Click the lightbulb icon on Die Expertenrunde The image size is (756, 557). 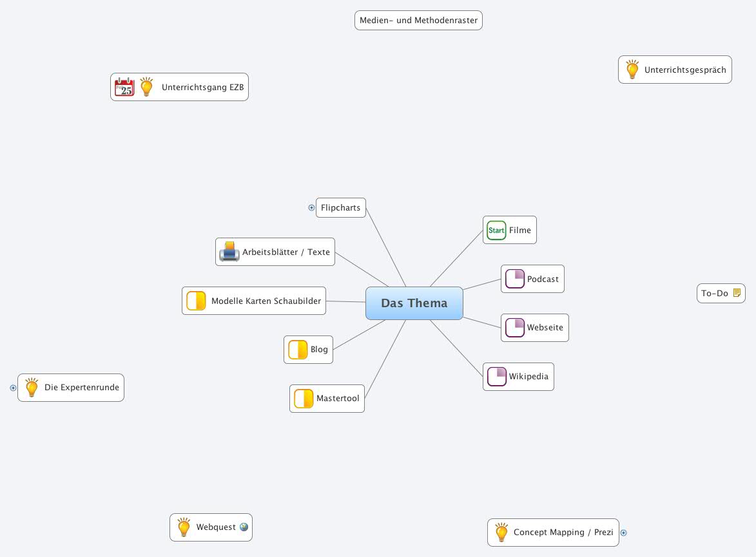[31, 387]
